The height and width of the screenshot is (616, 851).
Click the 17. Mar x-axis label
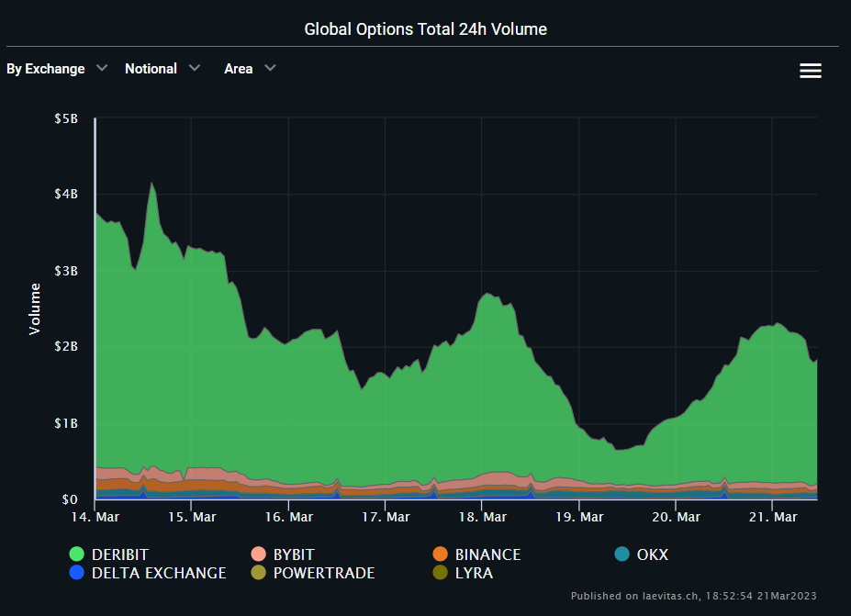point(386,517)
